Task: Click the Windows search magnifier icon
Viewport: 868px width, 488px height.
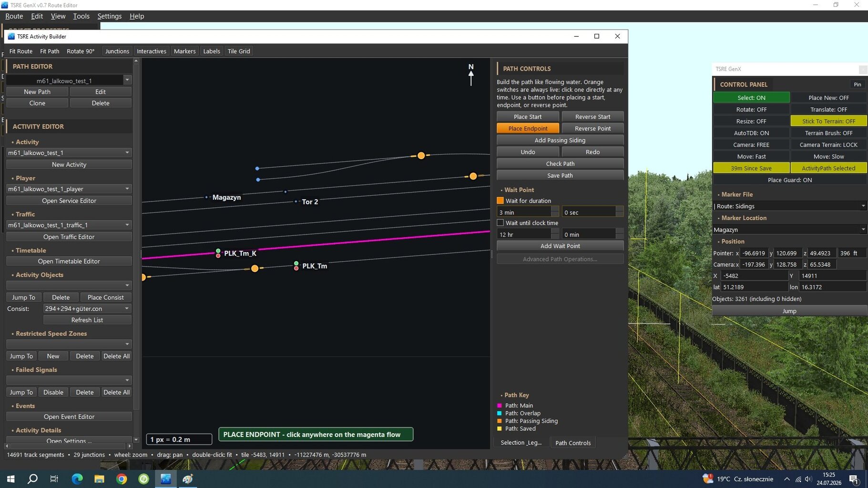Action: coord(32,479)
